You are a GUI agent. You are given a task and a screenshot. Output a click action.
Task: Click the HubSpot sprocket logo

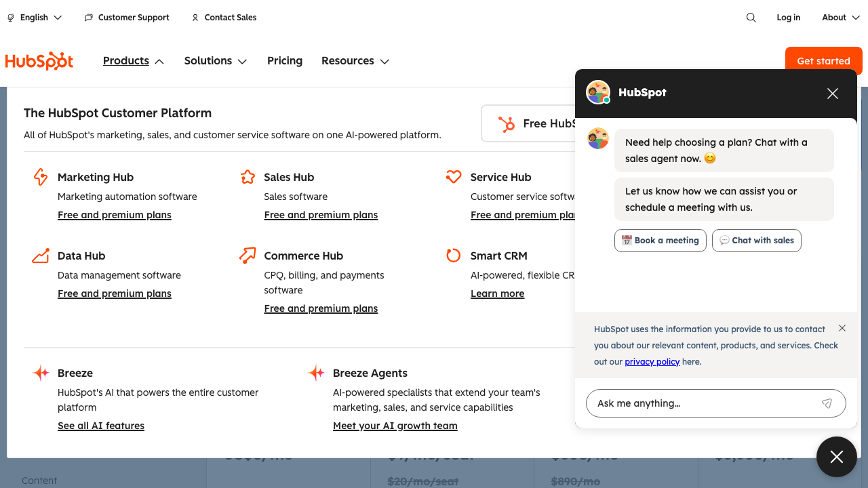[x=39, y=60]
